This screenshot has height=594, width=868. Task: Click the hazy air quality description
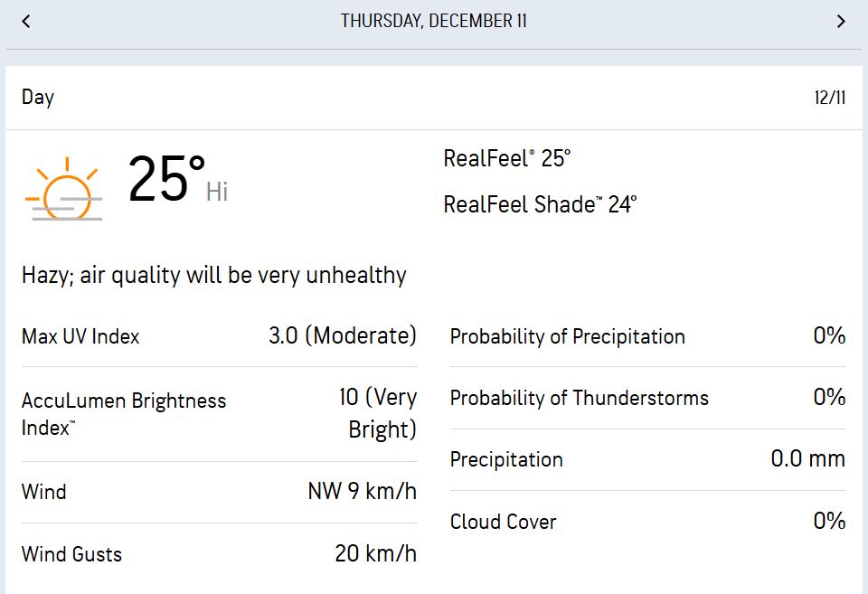[214, 275]
